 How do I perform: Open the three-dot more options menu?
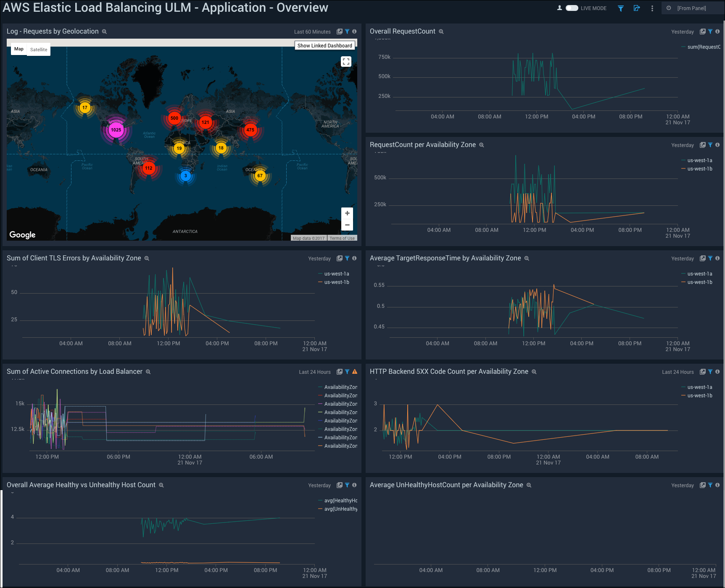pos(652,8)
